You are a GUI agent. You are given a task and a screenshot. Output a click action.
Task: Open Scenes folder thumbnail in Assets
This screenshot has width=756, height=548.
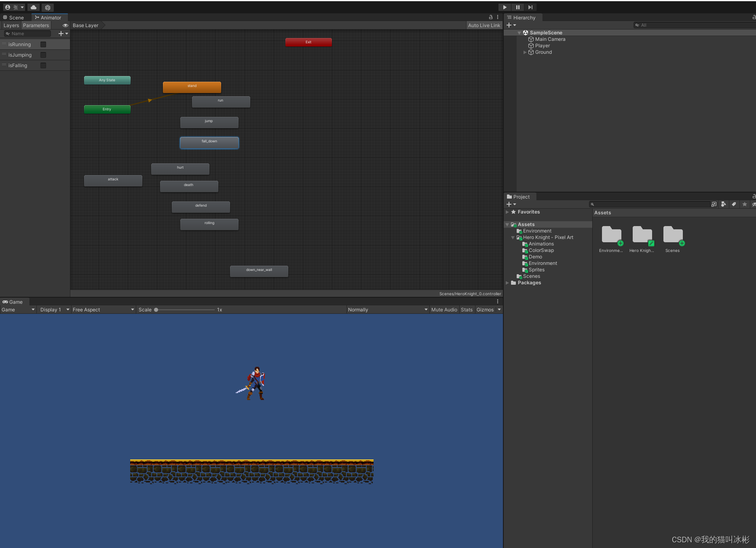pos(673,239)
